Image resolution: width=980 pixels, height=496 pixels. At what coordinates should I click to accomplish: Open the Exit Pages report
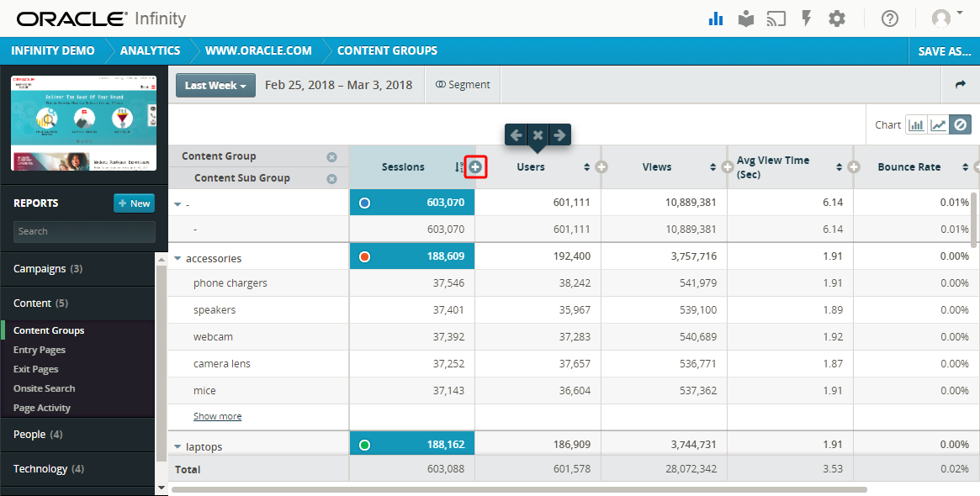[35, 369]
